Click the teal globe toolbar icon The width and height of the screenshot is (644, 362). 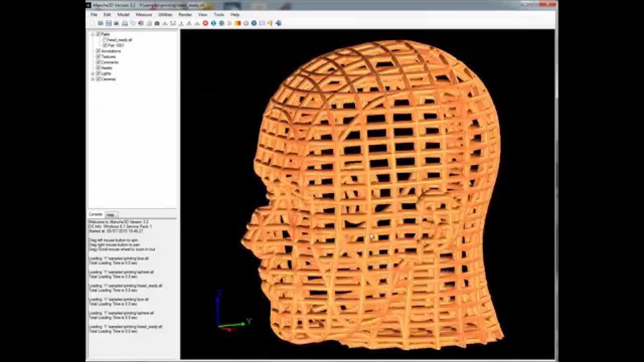(x=221, y=23)
